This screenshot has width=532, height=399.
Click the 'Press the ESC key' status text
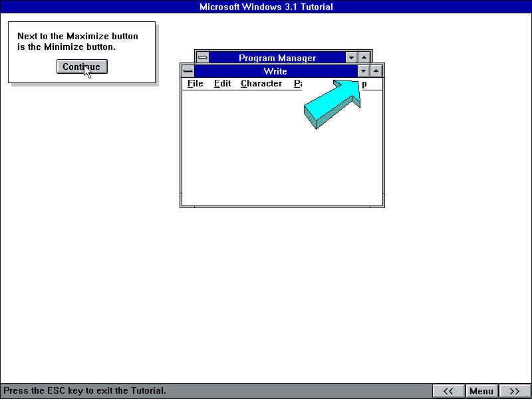click(85, 390)
